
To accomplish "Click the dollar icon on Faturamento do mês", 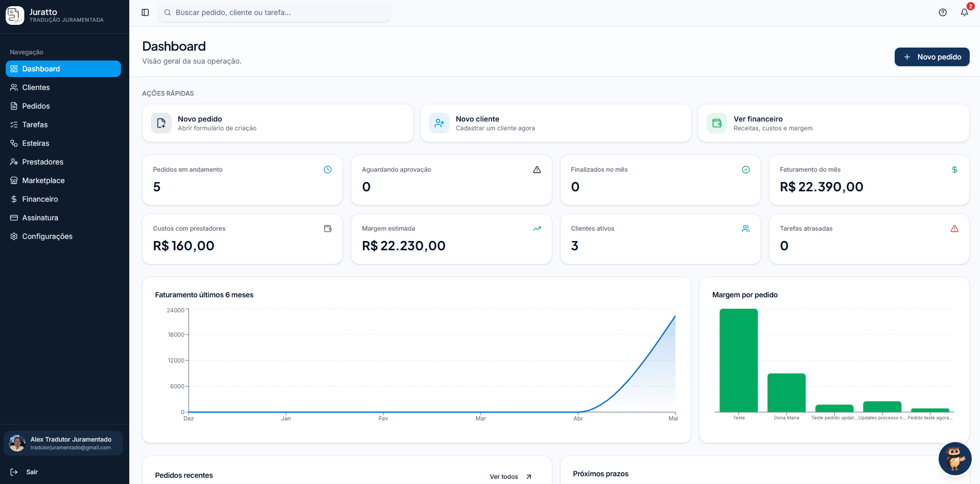I will [955, 170].
